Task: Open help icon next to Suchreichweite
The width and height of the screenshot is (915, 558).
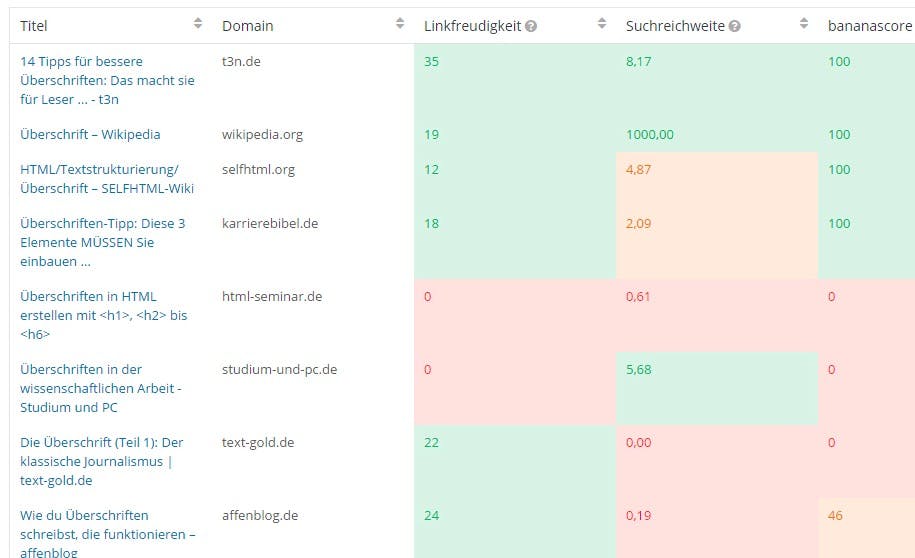Action: [735, 26]
